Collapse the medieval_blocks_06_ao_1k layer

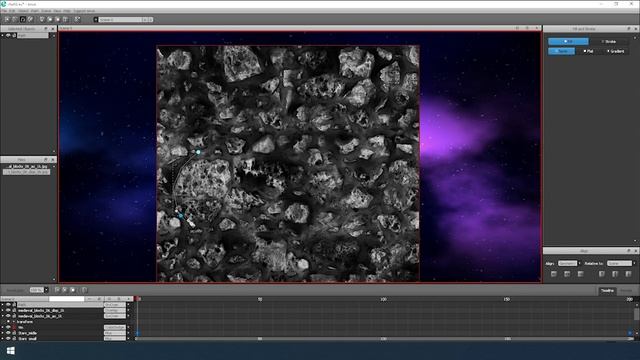tap(2, 316)
